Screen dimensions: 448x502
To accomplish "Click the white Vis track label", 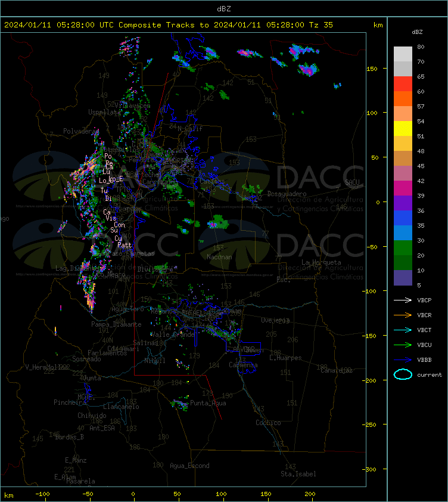I will coord(111,218).
